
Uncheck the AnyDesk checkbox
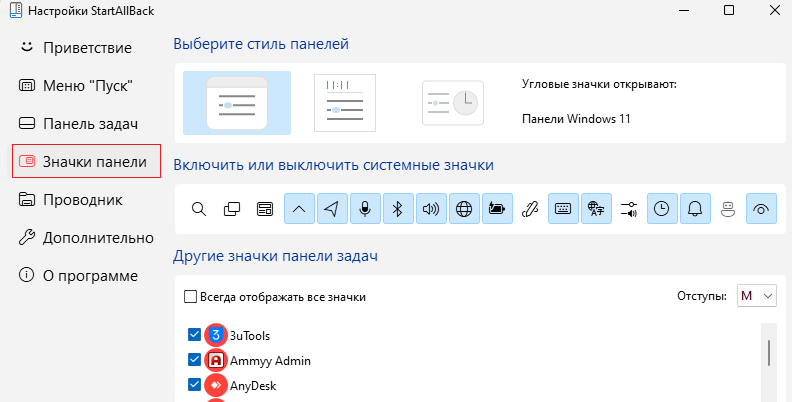pyautogui.click(x=194, y=385)
